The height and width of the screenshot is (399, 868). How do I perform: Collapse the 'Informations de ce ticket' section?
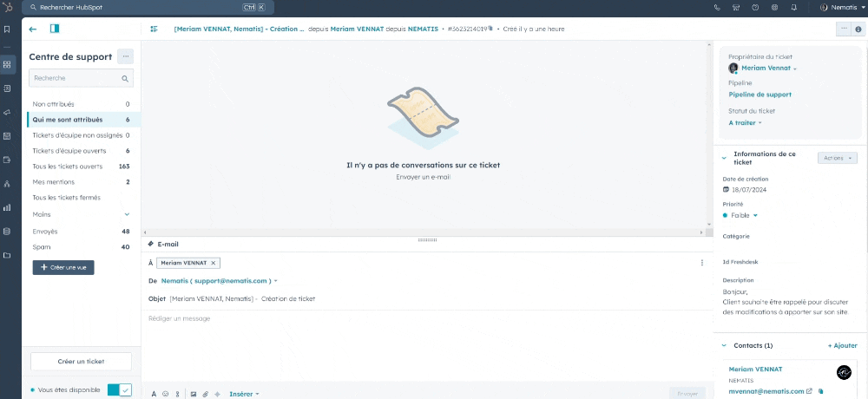click(724, 158)
